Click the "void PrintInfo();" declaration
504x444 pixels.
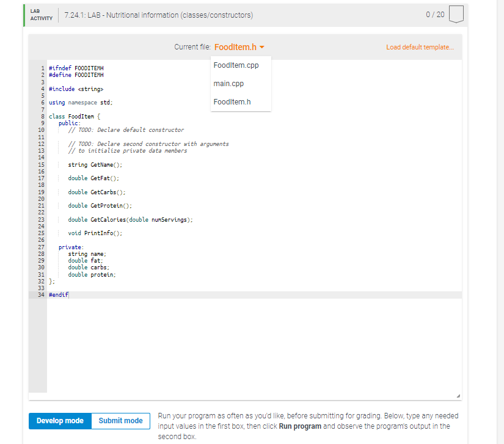coord(95,233)
